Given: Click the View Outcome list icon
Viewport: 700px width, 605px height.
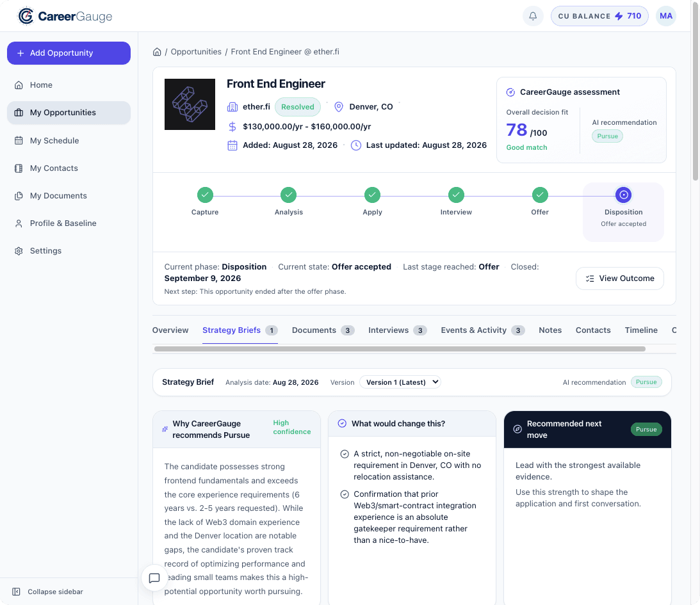Looking at the screenshot, I should click(590, 278).
